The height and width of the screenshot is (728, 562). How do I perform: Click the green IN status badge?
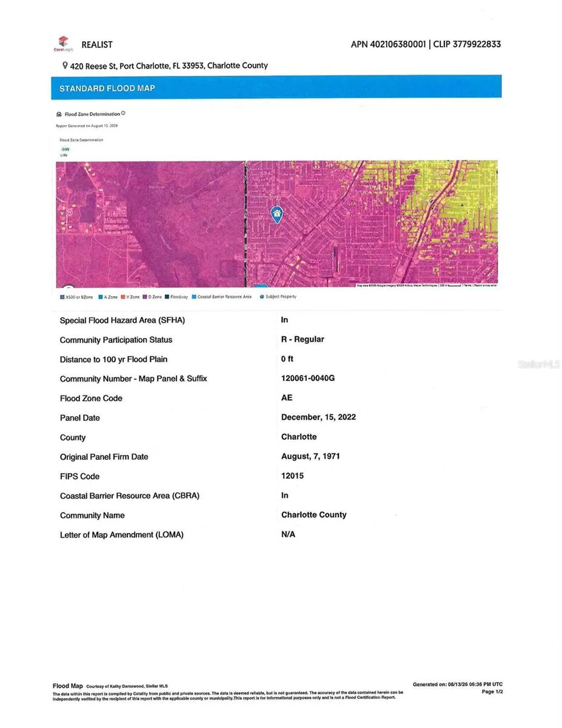pos(65,149)
